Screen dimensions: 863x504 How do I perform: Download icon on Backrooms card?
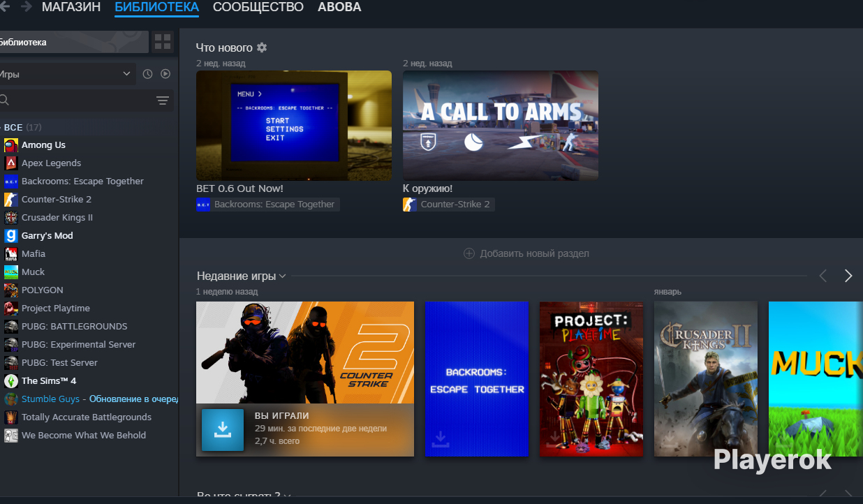tap(441, 439)
